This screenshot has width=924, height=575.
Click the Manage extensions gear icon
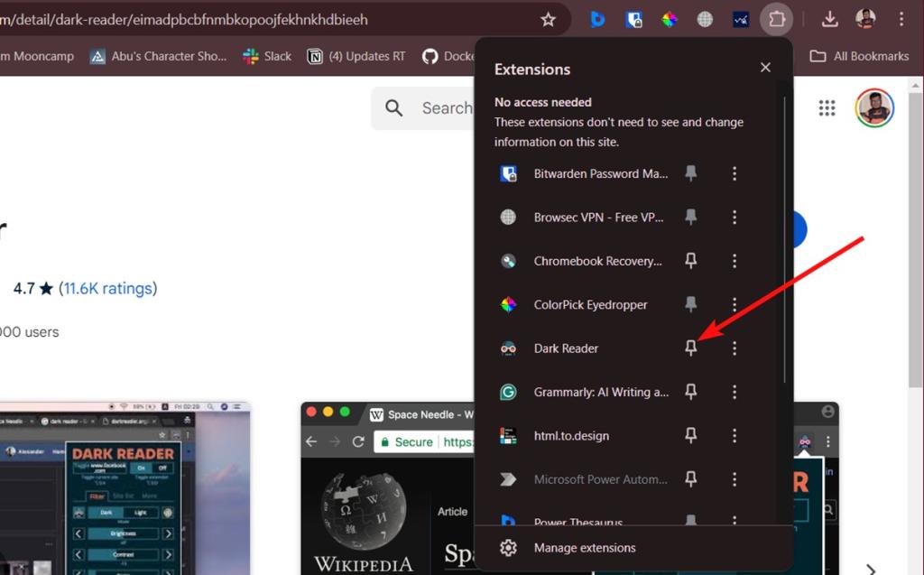click(508, 547)
